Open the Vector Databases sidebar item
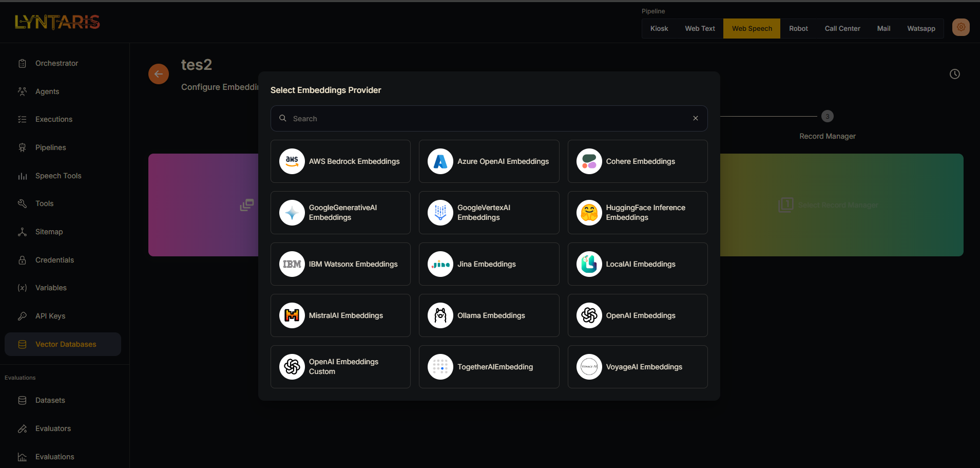Image resolution: width=980 pixels, height=468 pixels. coord(65,344)
